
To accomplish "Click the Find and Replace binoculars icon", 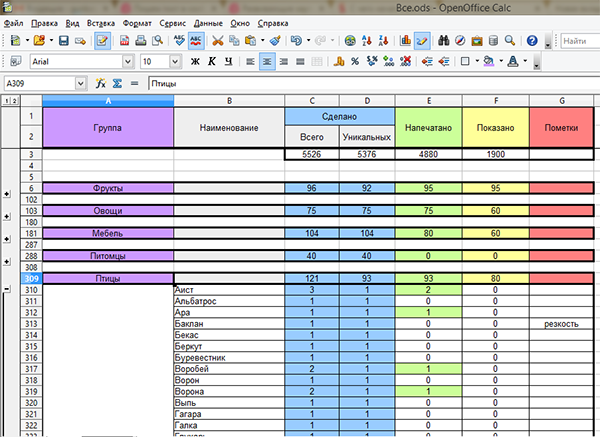I will point(441,41).
